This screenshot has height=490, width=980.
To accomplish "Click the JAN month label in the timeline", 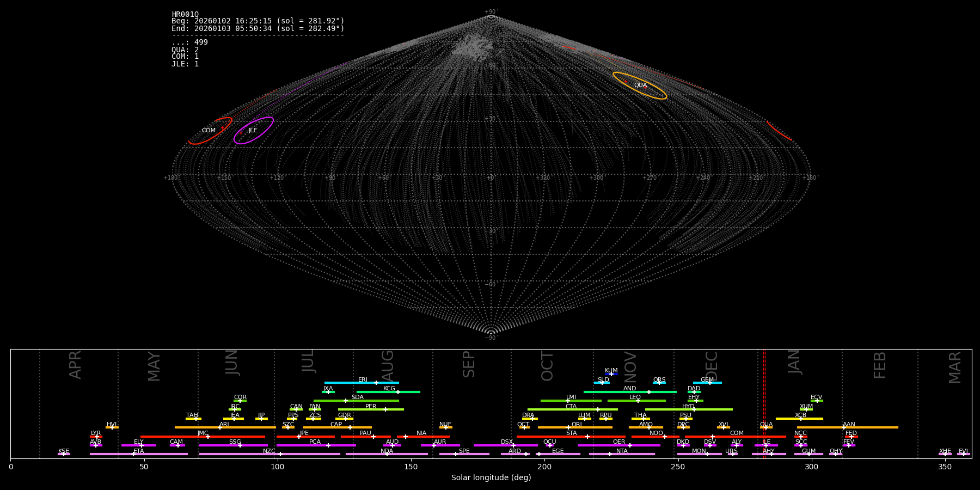I will [794, 362].
